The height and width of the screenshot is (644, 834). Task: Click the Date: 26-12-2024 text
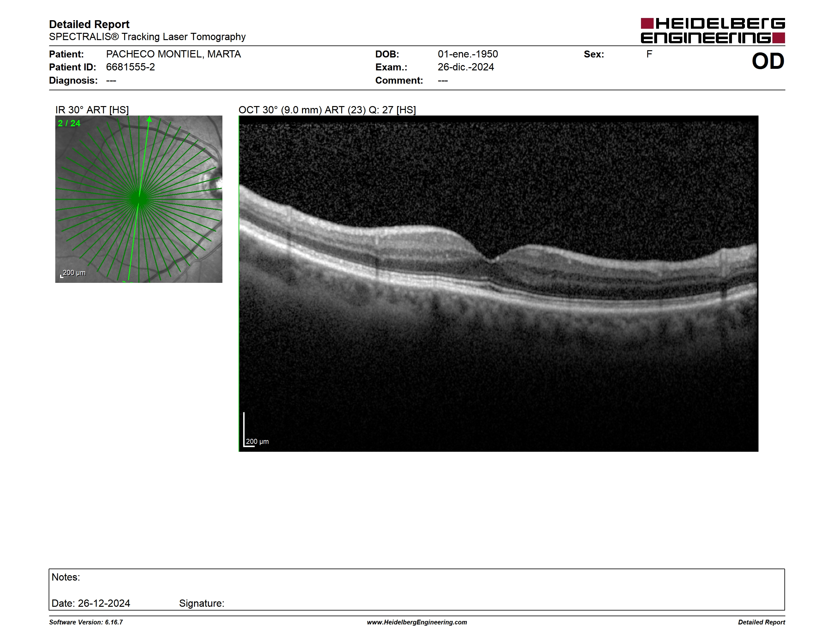pyautogui.click(x=91, y=603)
